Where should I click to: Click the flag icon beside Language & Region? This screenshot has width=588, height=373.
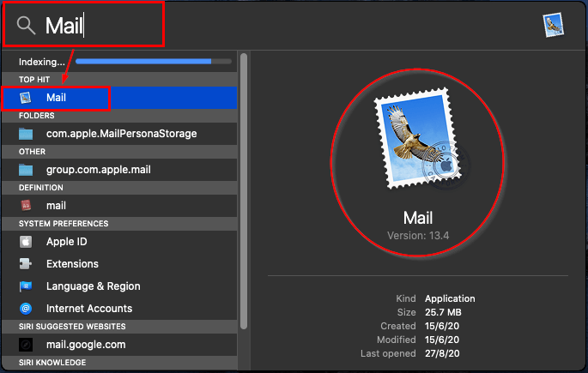click(x=26, y=286)
